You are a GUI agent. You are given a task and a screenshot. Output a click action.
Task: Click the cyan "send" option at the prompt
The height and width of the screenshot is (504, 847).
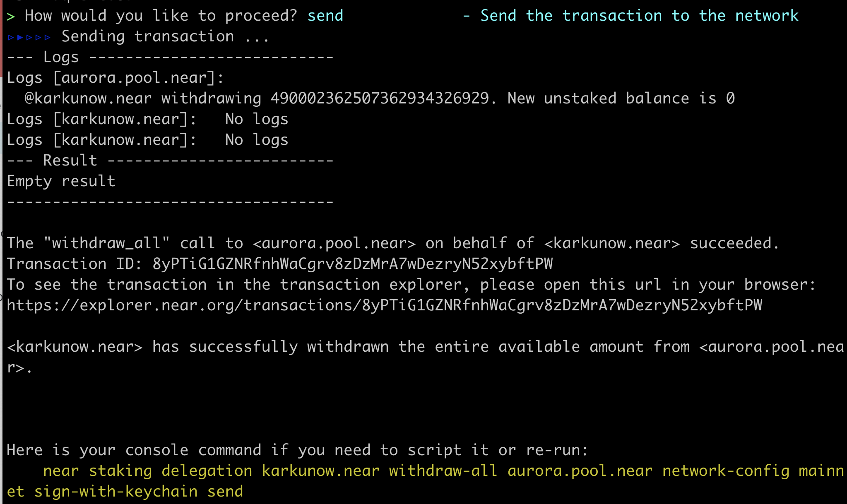tap(325, 16)
